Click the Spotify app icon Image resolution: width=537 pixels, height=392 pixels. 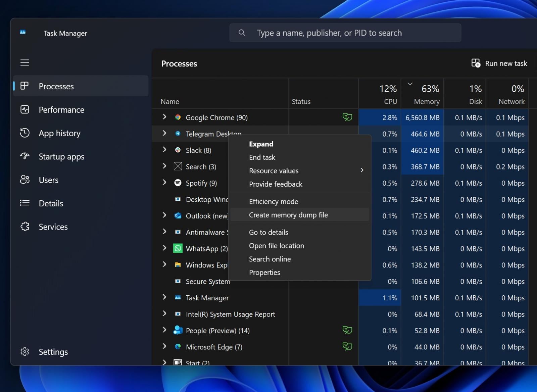[x=178, y=183]
